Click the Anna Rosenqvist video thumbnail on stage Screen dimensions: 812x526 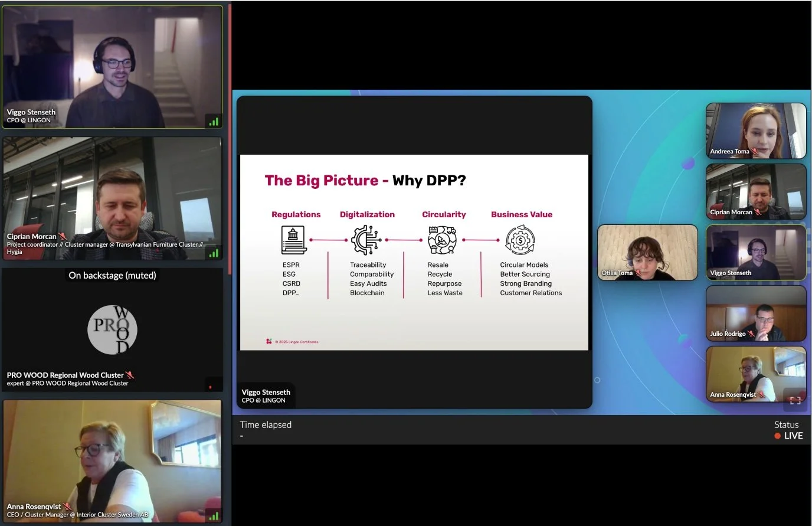click(756, 374)
